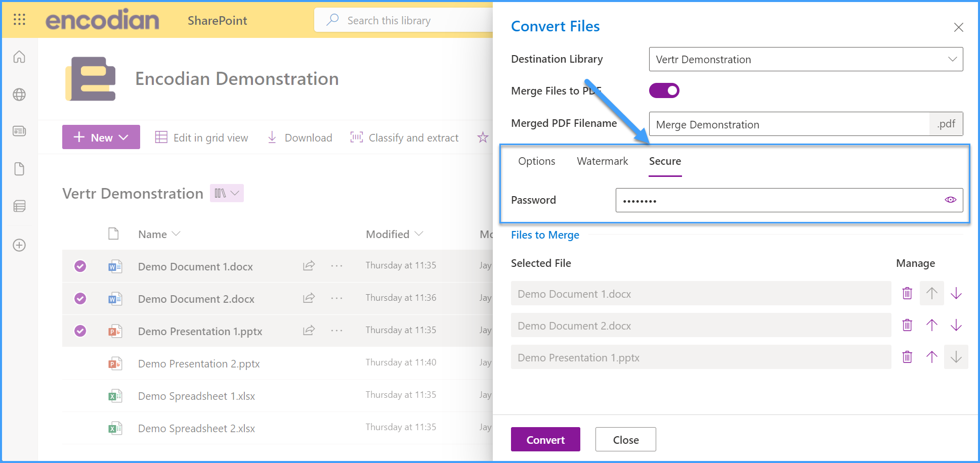
Task: Click the Encodian Demonstration site title
Action: (x=237, y=79)
